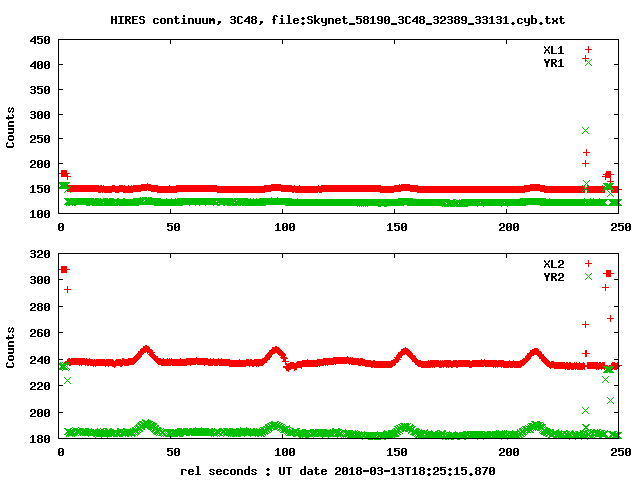Select the YR1 legend label
The image size is (640, 480).
(x=553, y=63)
